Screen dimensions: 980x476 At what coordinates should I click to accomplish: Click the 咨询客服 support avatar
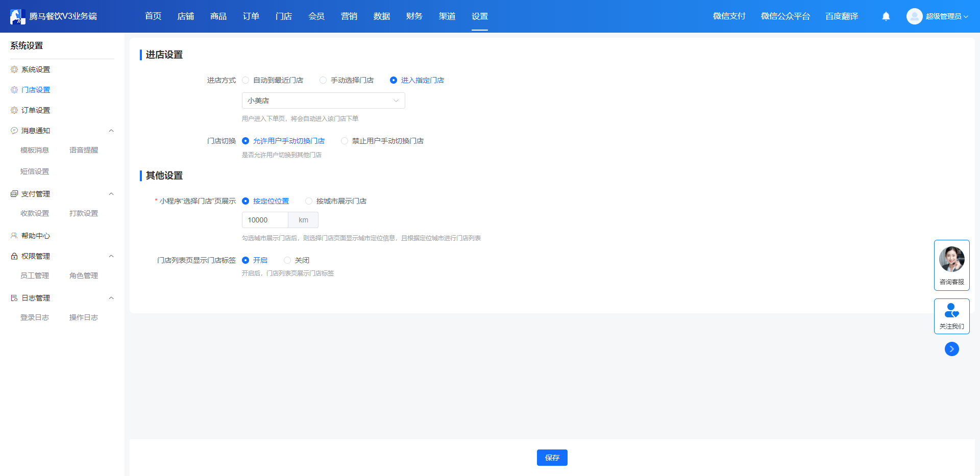tap(952, 259)
